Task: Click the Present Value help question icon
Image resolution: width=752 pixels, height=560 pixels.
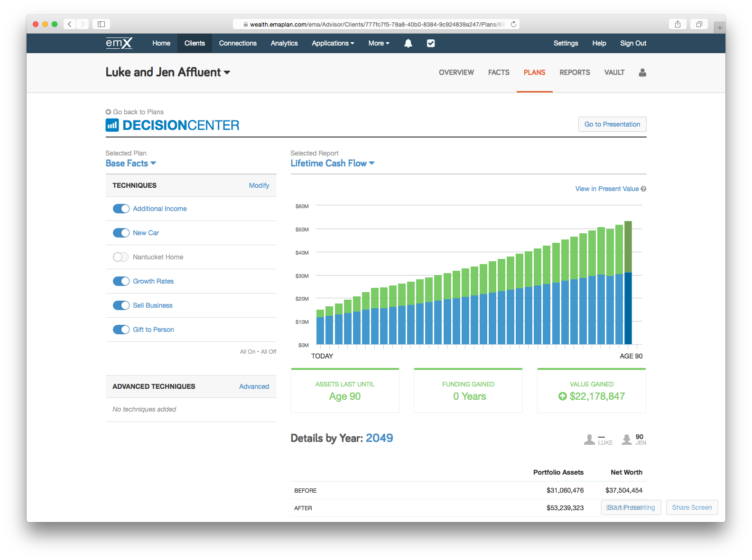Action: 643,189
